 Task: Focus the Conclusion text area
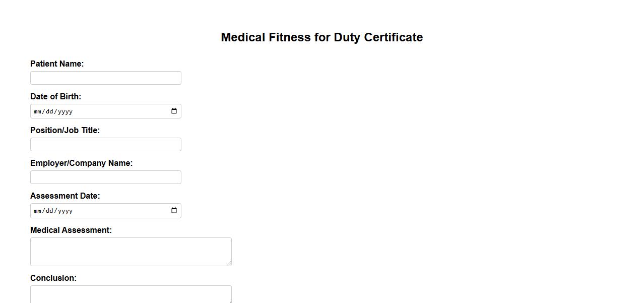point(131,294)
